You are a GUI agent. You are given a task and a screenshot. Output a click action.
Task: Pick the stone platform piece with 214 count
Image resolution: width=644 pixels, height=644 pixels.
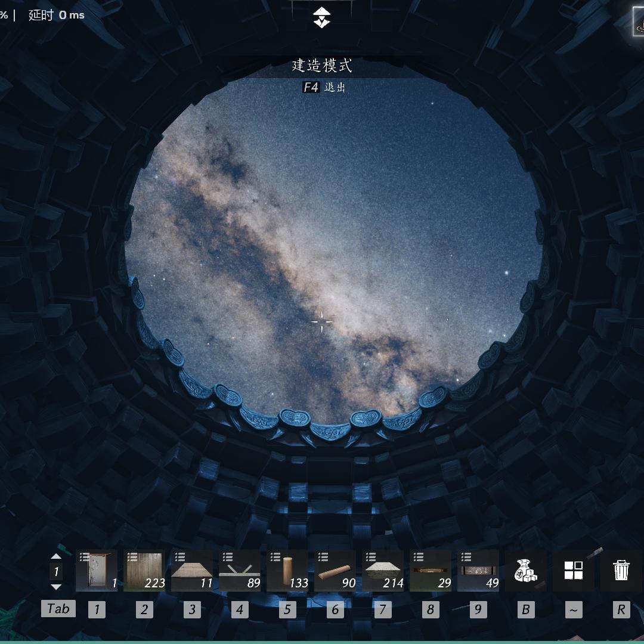383,571
